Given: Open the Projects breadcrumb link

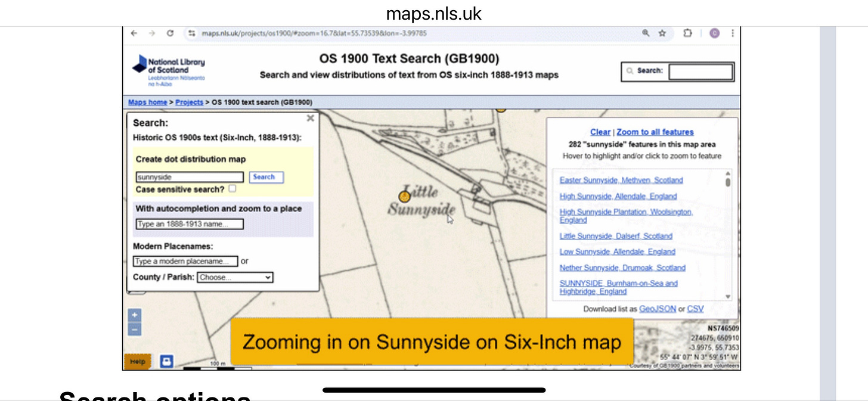Looking at the screenshot, I should tap(189, 102).
